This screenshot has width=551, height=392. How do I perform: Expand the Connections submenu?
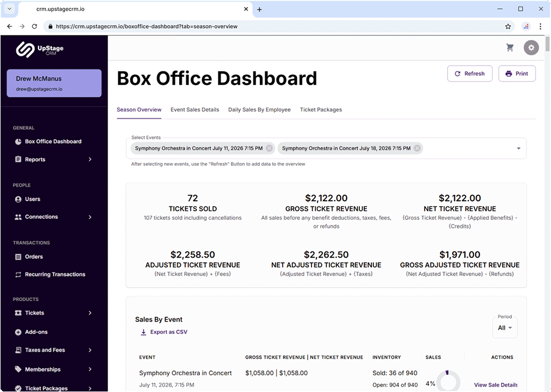point(90,217)
